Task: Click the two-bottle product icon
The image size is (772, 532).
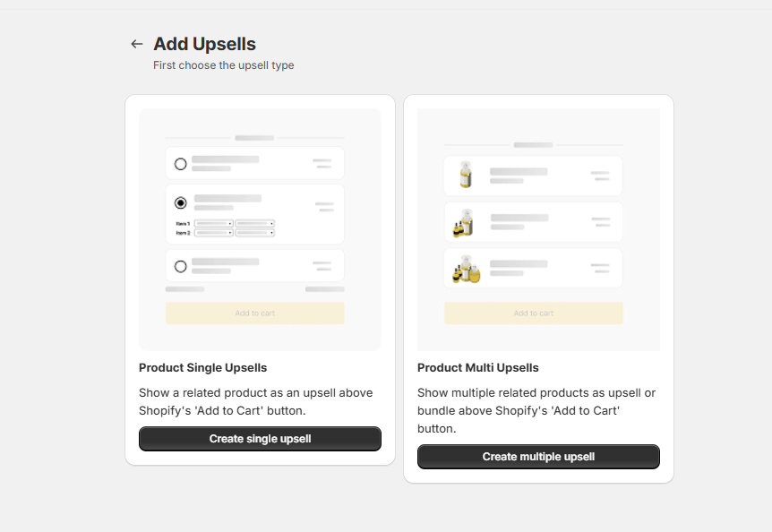Action: (x=463, y=222)
